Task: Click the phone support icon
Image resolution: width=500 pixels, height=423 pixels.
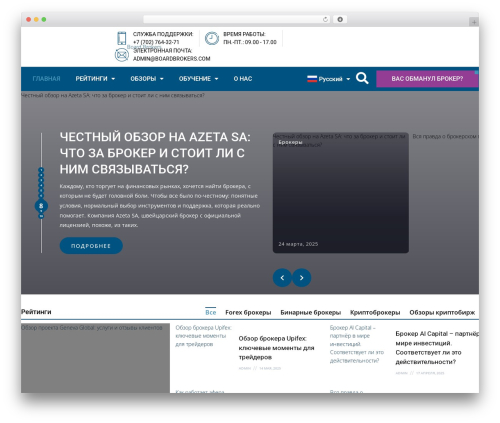Action: pyautogui.click(x=122, y=38)
